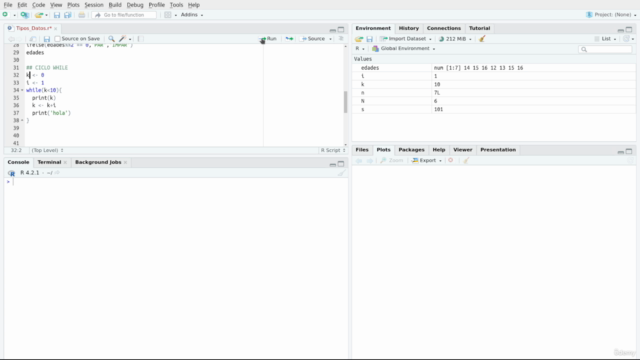Image resolution: width=640 pixels, height=360 pixels.
Task: Close the Tipos_Datos.r tab
Action: point(56,29)
